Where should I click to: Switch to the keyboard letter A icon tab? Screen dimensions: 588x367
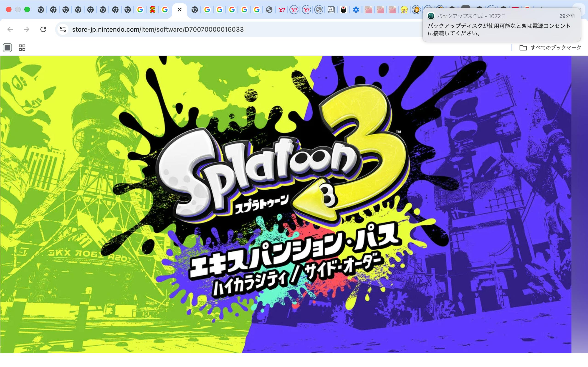point(331,10)
